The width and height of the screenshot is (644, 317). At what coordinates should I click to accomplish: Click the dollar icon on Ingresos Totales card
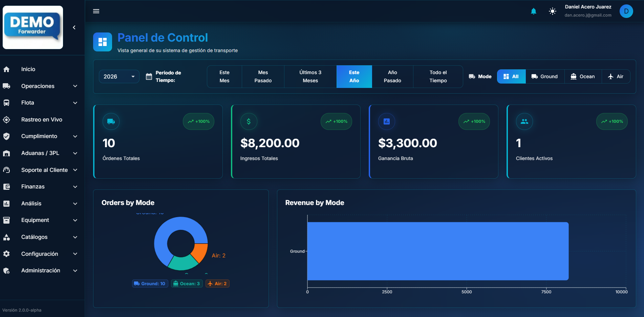coord(249,121)
